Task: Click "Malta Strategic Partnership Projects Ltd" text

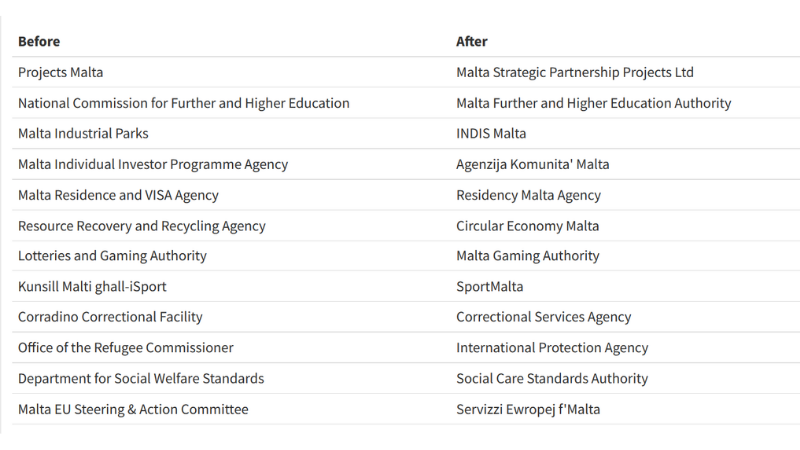Action: [x=574, y=72]
